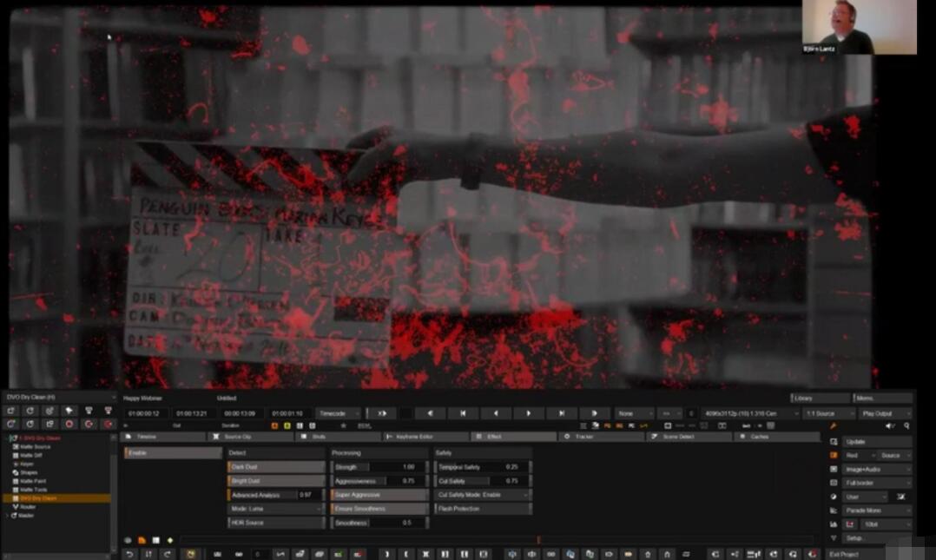The image size is (936, 560).
Task: Play the clip in reverse
Action: [496, 413]
